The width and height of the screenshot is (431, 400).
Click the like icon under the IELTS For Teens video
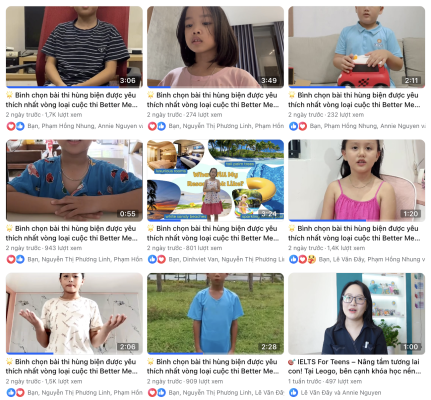point(293,393)
